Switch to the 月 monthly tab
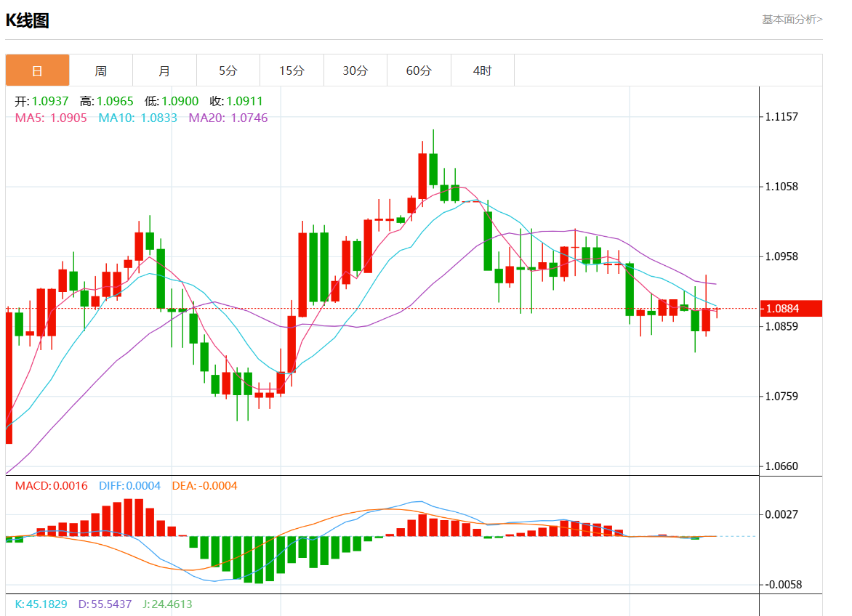The image size is (852, 616). click(x=164, y=70)
